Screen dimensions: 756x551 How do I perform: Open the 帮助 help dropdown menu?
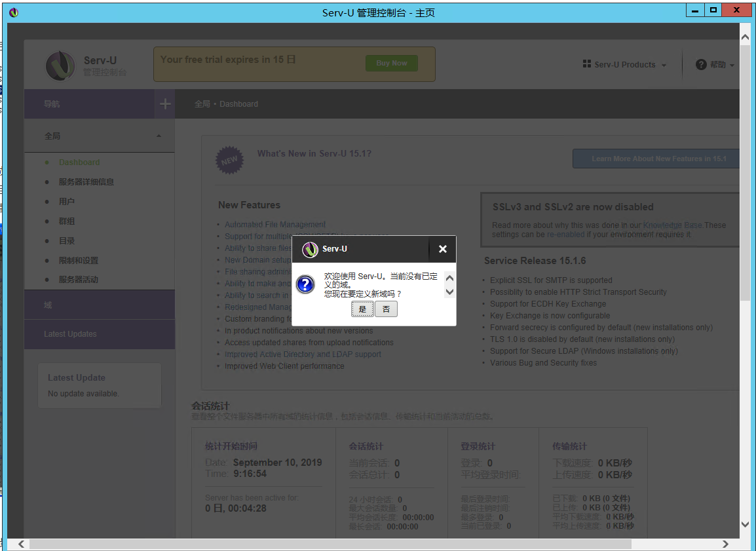(715, 65)
